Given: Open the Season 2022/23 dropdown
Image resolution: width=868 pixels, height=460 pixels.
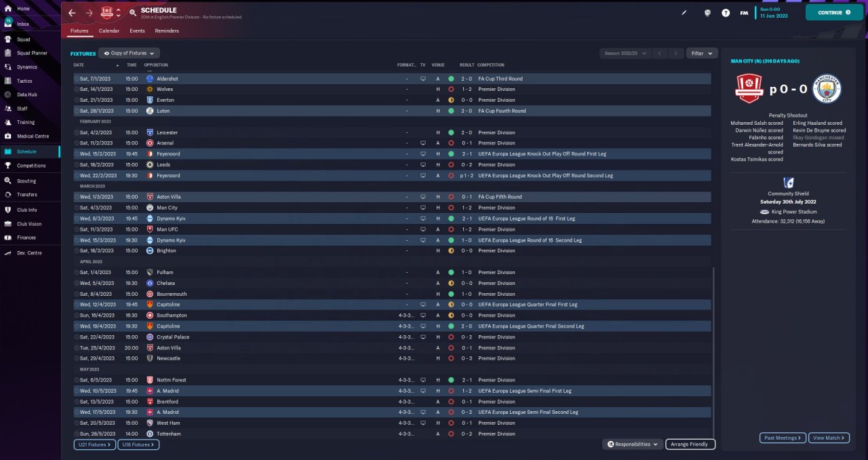Looking at the screenshot, I should 625,53.
